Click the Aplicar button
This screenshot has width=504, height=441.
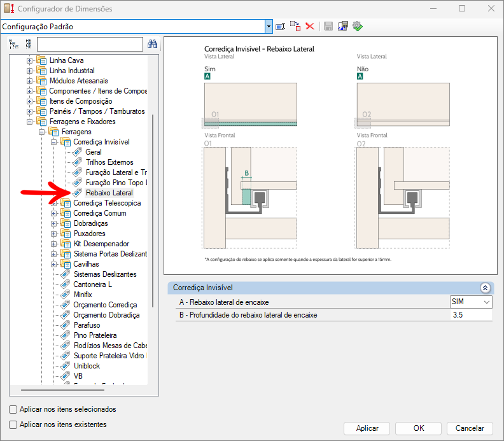tap(367, 428)
